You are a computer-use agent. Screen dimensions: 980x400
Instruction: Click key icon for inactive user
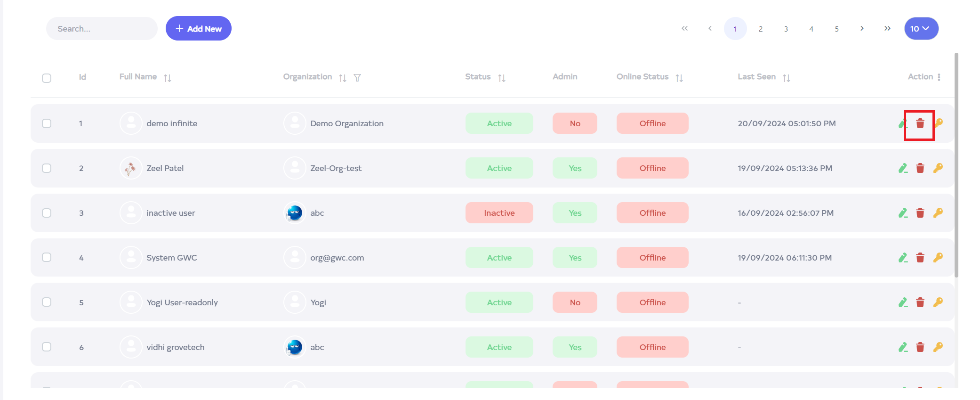(938, 213)
